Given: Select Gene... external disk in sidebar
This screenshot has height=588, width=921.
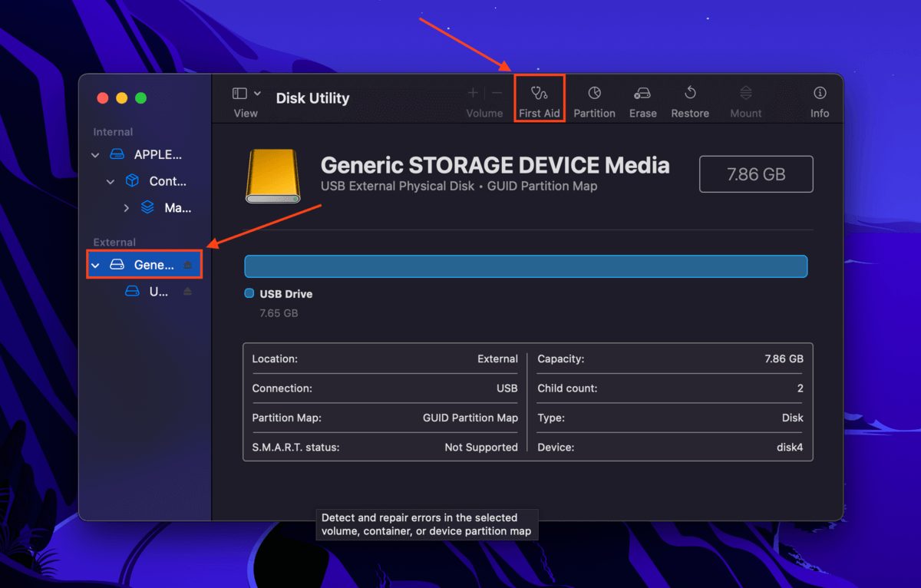Looking at the screenshot, I should [144, 265].
